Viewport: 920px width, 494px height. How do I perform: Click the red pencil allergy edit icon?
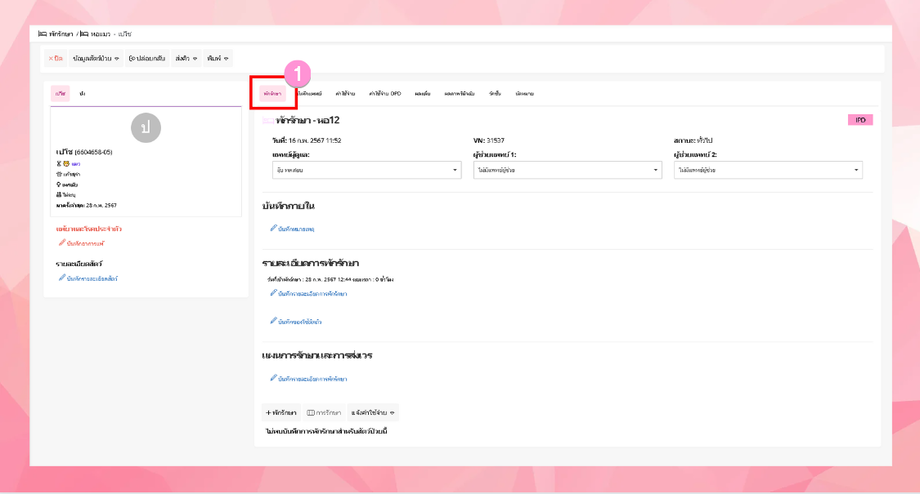pyautogui.click(x=62, y=242)
